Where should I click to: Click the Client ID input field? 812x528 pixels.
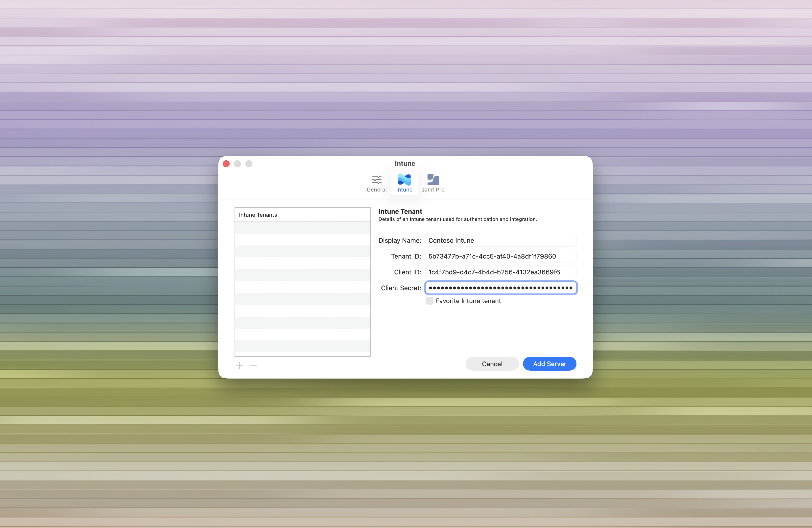pyautogui.click(x=501, y=272)
